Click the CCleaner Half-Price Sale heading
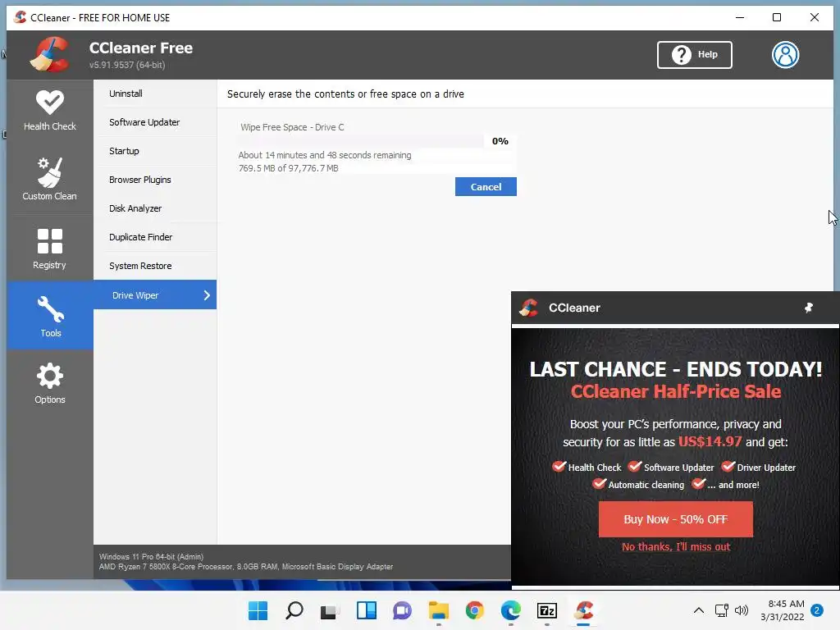 pyautogui.click(x=676, y=391)
